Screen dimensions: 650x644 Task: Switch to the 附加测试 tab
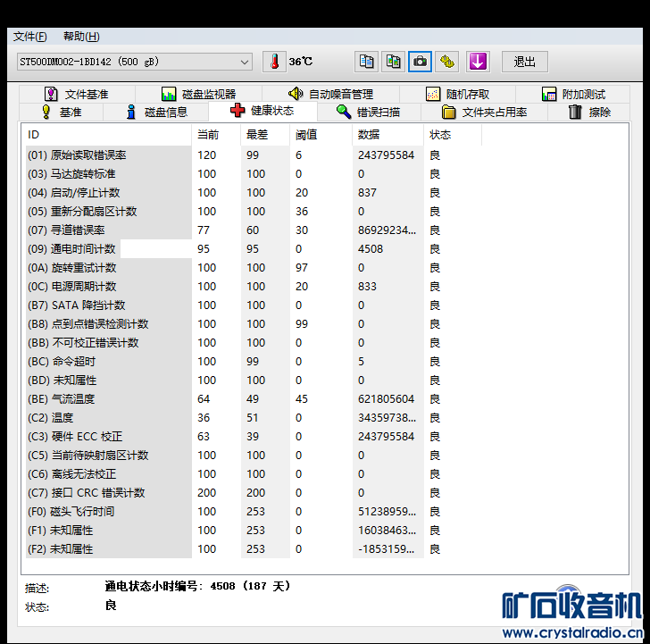click(573, 94)
